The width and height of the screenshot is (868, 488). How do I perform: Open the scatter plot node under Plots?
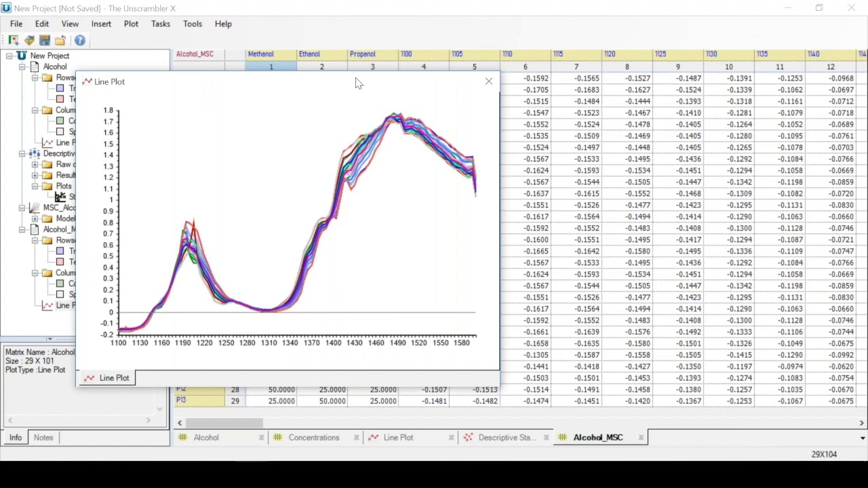click(60, 197)
